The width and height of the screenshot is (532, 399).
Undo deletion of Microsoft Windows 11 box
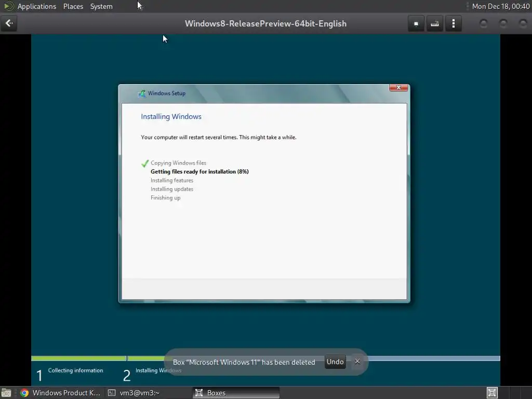(335, 362)
